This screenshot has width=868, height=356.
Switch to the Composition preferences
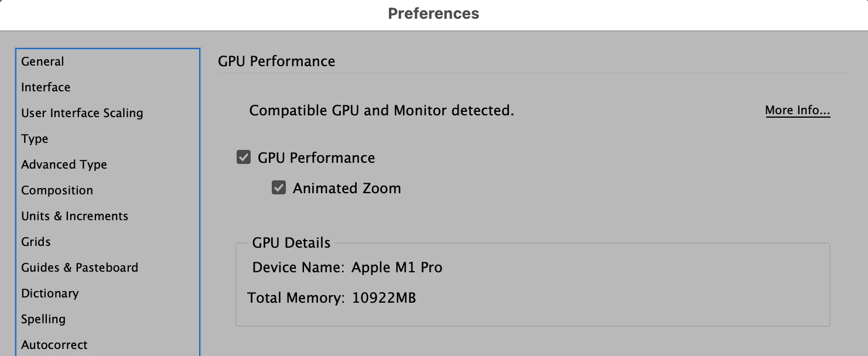(x=57, y=190)
